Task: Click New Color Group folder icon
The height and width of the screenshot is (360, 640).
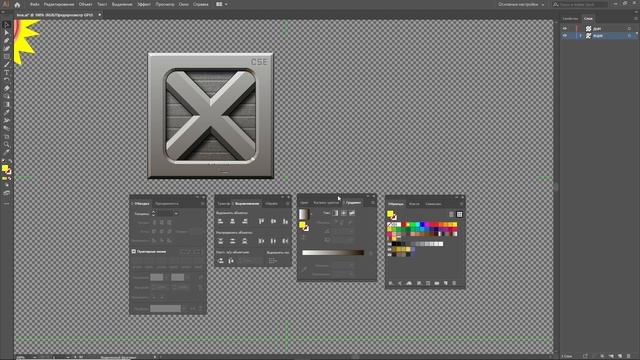Action: (x=436, y=283)
